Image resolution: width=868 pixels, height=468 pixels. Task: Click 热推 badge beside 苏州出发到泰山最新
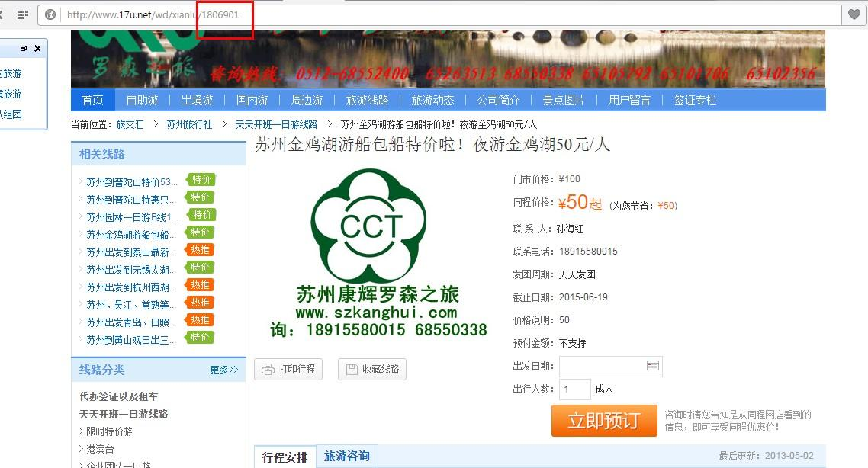[x=200, y=250]
